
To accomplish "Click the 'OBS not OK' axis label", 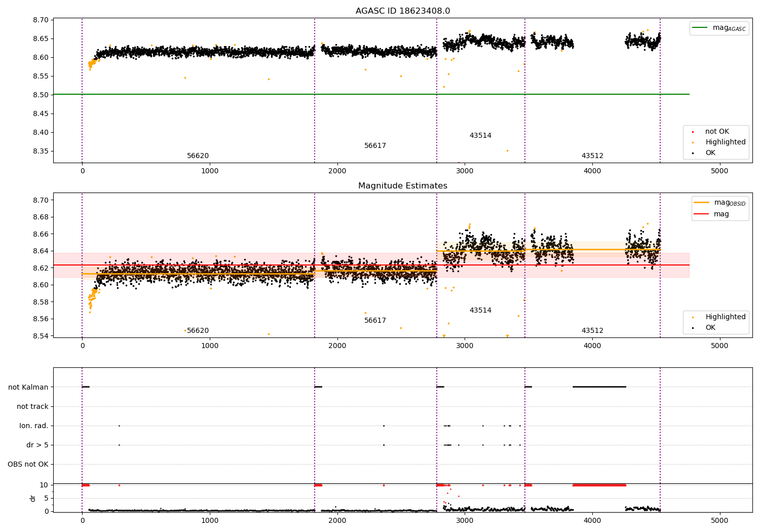I will click(x=28, y=465).
